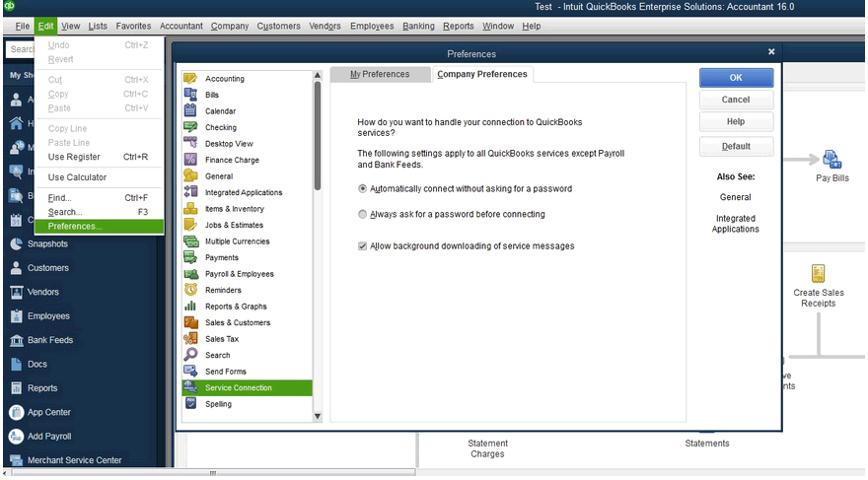Switch to the Company Preferences tab

pyautogui.click(x=482, y=74)
